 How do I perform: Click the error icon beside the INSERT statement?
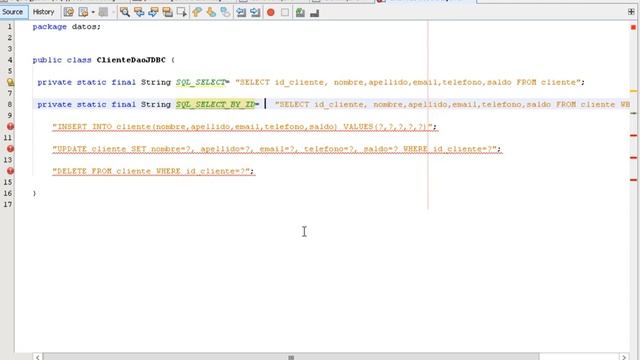10,127
